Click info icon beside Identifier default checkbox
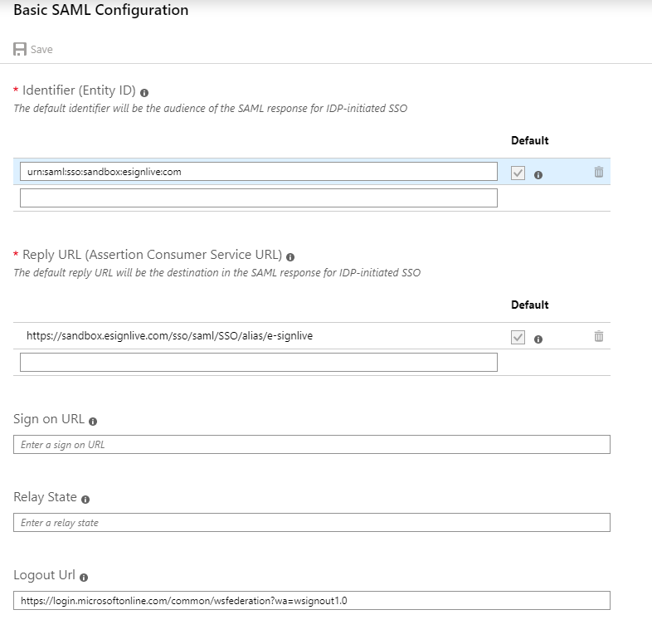Image resolution: width=652 pixels, height=644 pixels. tap(538, 175)
